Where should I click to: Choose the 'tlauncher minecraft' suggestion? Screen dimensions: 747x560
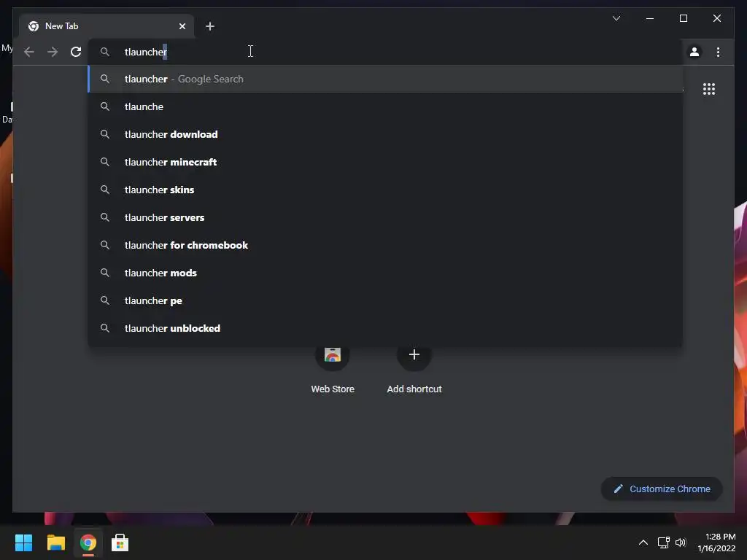coord(385,162)
